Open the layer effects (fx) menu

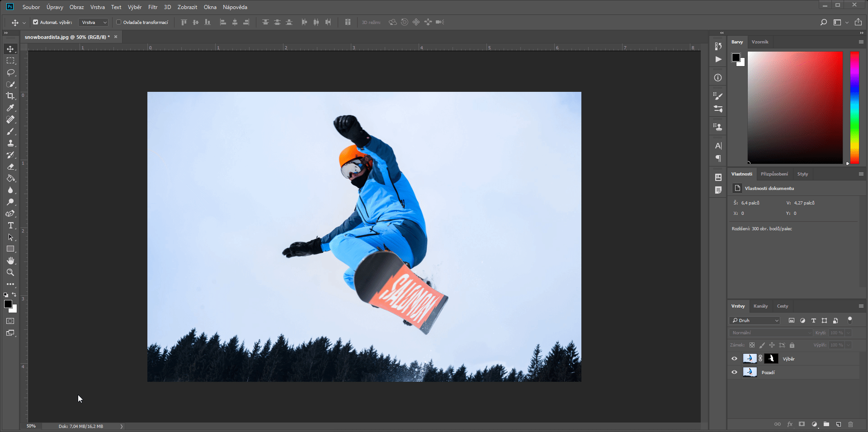click(x=790, y=424)
